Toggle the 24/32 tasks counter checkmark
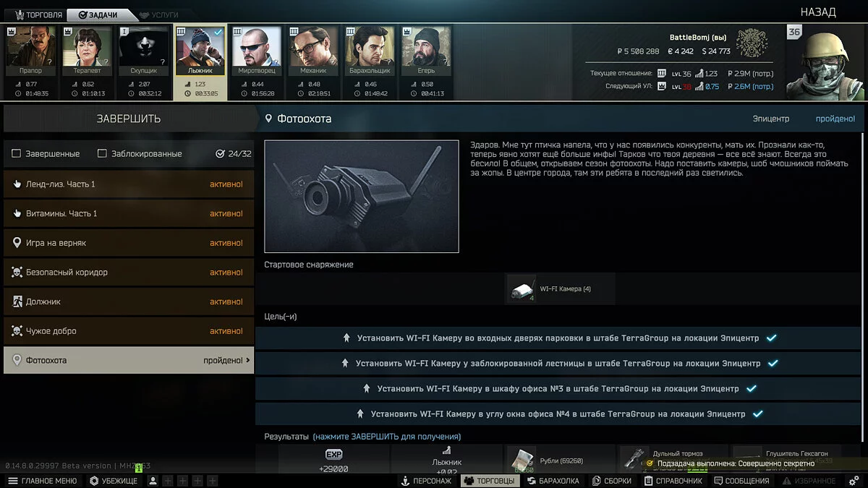This screenshot has height=488, width=868. (x=220, y=154)
